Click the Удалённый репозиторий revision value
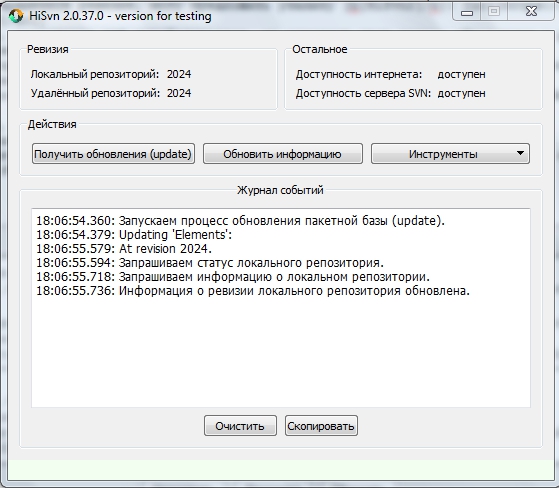Image resolution: width=559 pixels, height=488 pixels. tap(179, 93)
